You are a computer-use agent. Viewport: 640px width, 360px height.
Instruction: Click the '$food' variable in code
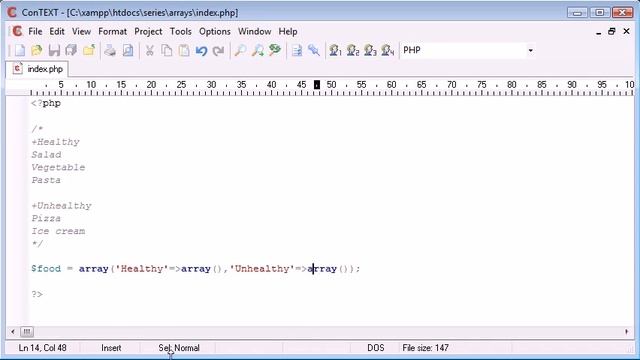(46, 269)
